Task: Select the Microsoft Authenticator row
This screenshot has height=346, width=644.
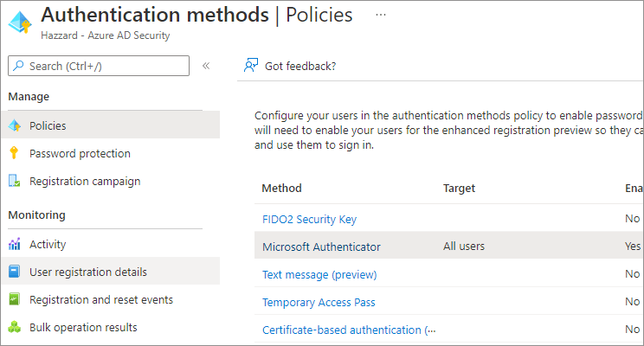Action: [x=321, y=247]
